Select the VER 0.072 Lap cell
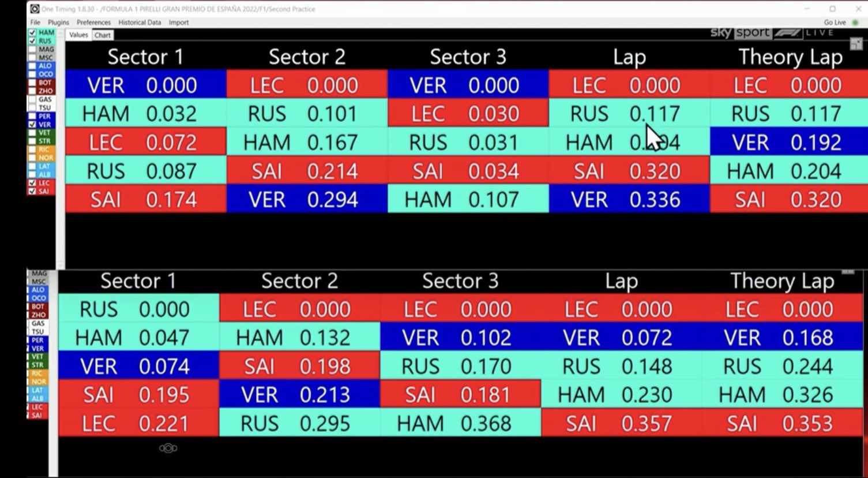The height and width of the screenshot is (478, 868). pos(622,338)
